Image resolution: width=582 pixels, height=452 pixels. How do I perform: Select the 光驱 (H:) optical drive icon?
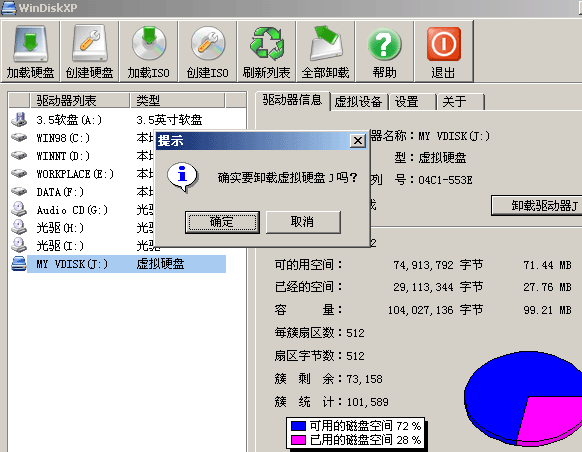(x=19, y=227)
